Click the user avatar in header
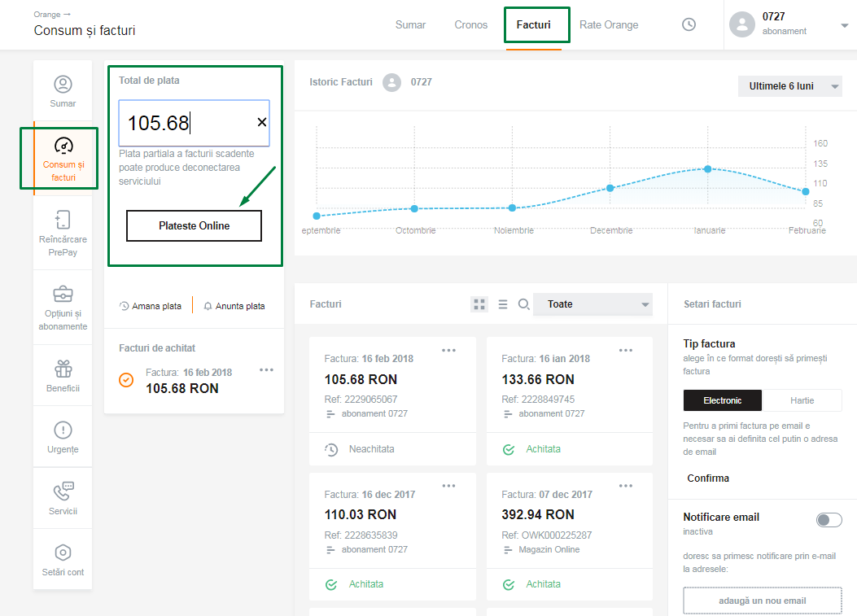 [x=742, y=24]
